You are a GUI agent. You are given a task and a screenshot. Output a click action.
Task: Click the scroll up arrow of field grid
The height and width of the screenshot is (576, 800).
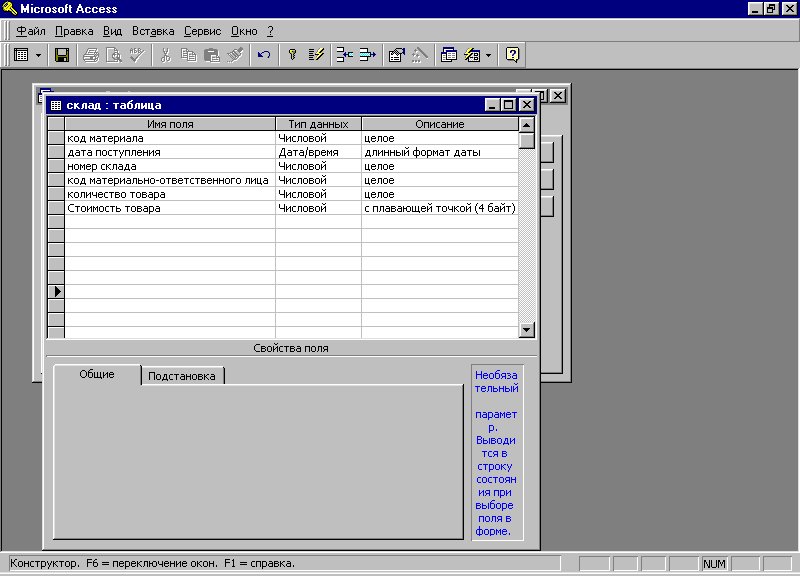pyautogui.click(x=527, y=124)
